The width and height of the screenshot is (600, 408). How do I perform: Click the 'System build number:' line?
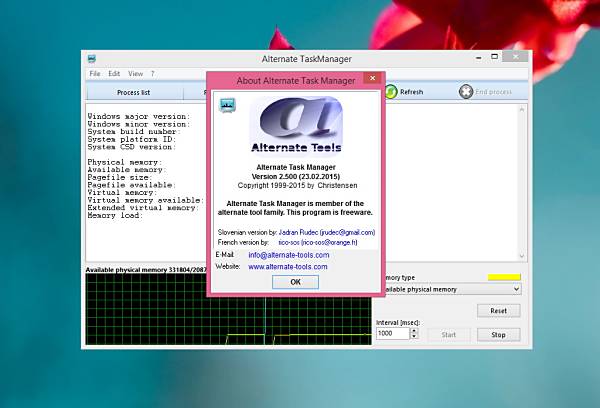click(x=134, y=132)
